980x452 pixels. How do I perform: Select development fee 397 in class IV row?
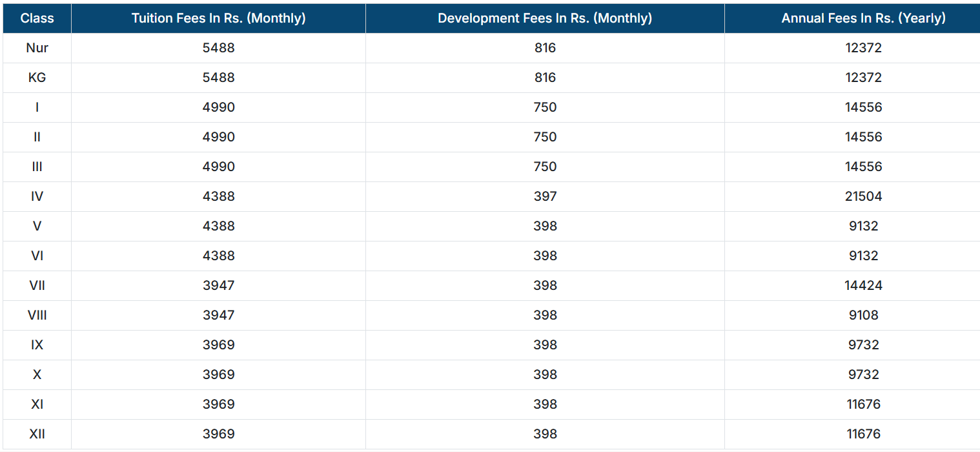pyautogui.click(x=545, y=196)
